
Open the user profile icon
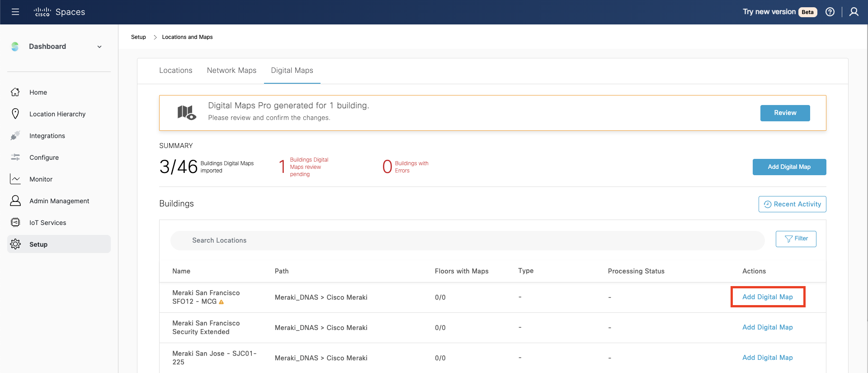(x=854, y=12)
